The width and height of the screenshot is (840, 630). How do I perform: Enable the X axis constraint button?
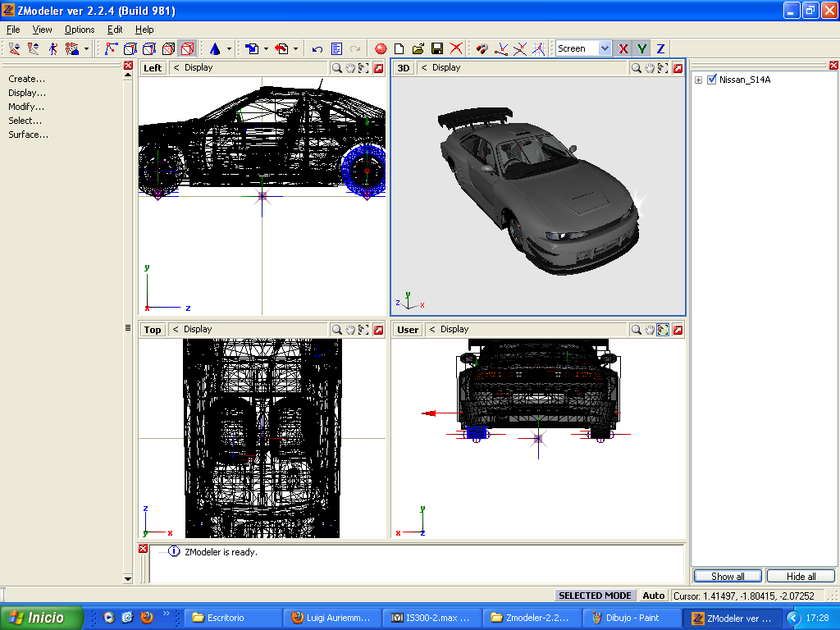623,48
